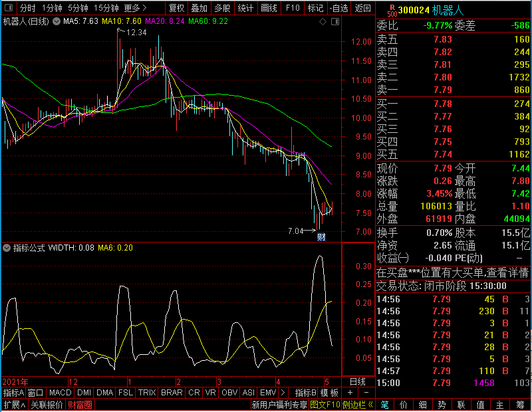Select the 指标A indicator group
Viewport: 532px width, 412px height.
(x=13, y=393)
